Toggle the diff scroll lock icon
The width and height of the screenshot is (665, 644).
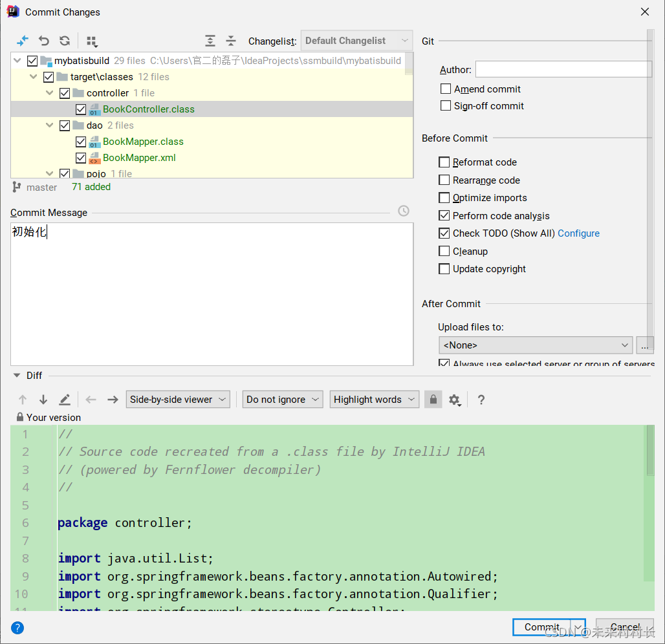click(433, 400)
